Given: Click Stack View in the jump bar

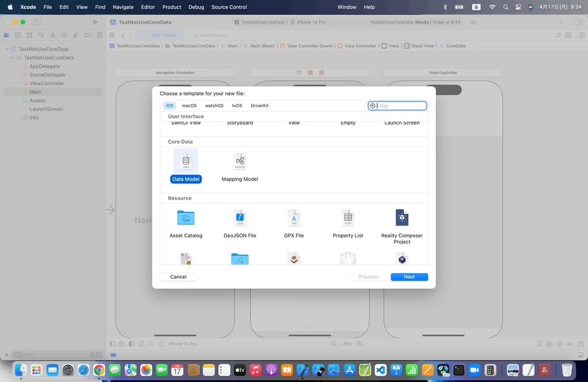Looking at the screenshot, I should (419, 46).
